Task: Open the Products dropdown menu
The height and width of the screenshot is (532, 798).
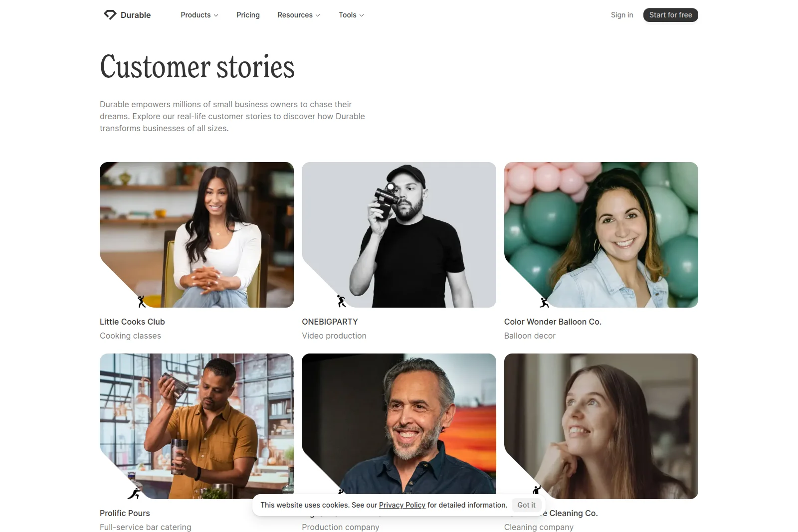Action: point(199,15)
